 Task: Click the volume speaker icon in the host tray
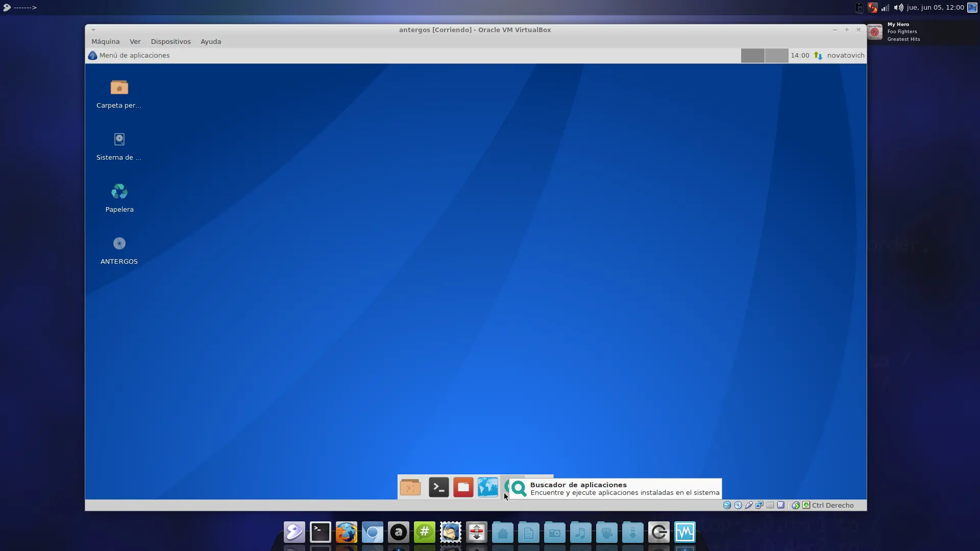[899, 8]
